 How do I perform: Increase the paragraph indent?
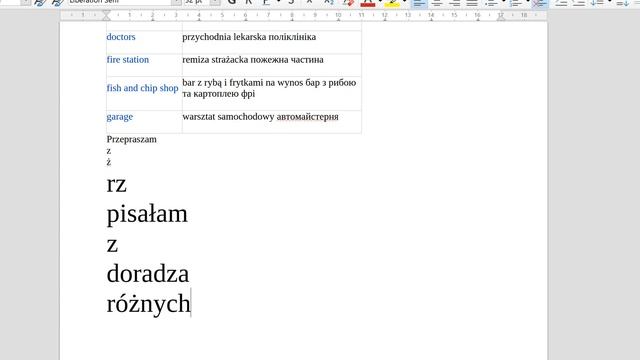point(561,3)
